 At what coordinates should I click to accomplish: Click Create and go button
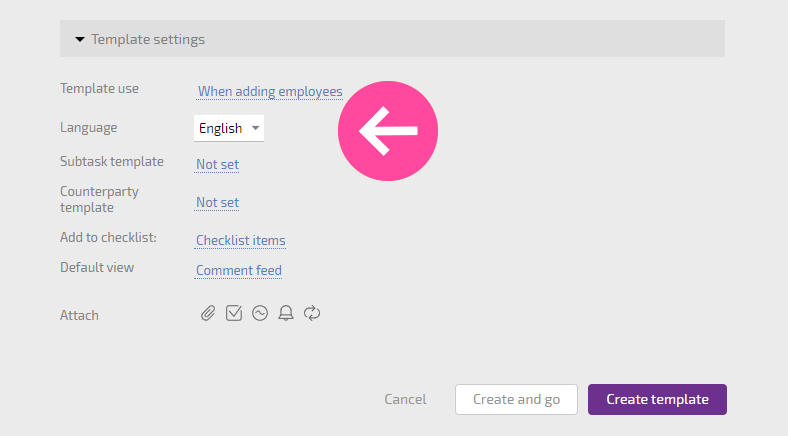(x=516, y=399)
